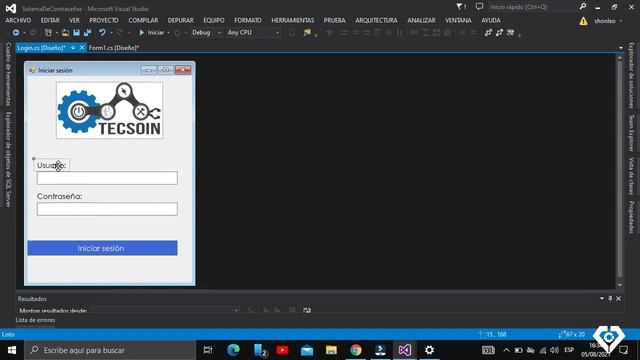Open the Vista de clases side tab
Image resolution: width=640 pixels, height=360 pixels.
(x=631, y=176)
